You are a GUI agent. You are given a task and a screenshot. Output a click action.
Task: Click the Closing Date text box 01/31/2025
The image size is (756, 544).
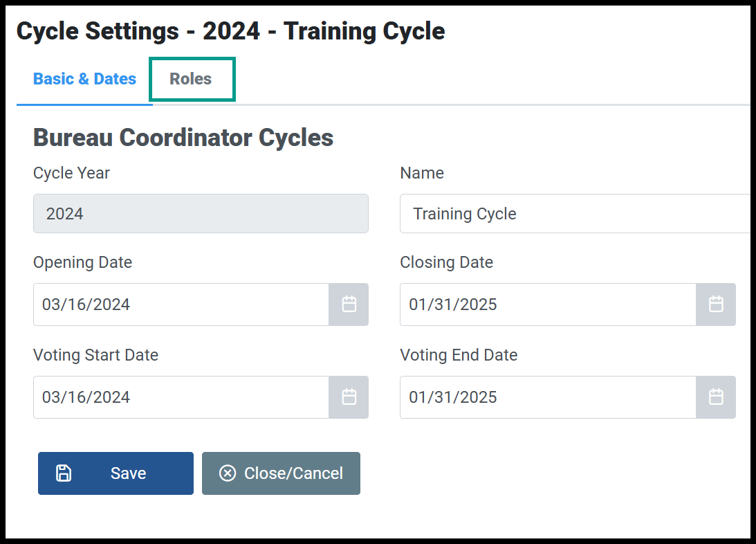548,305
